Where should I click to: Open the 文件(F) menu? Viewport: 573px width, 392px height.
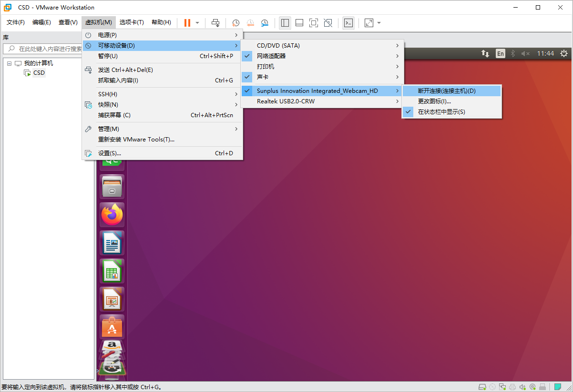[16, 22]
